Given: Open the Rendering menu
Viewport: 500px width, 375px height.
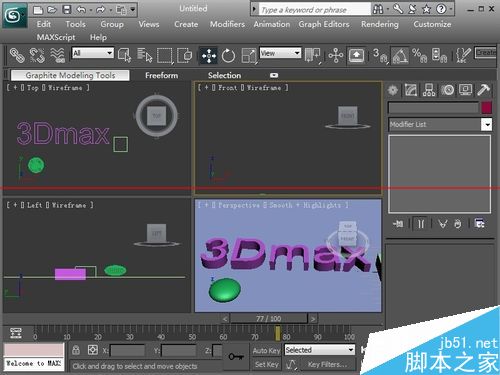Looking at the screenshot, I should (x=380, y=24).
